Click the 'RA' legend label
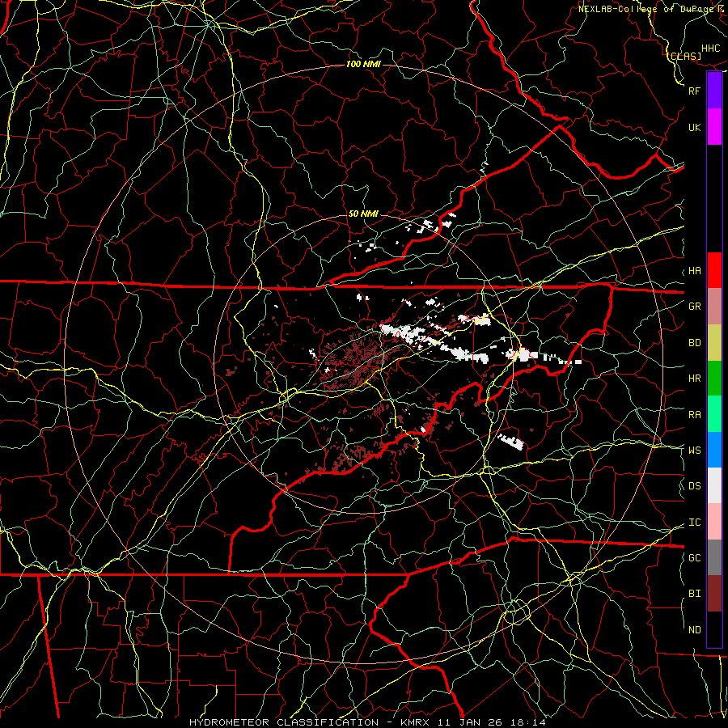 click(694, 415)
